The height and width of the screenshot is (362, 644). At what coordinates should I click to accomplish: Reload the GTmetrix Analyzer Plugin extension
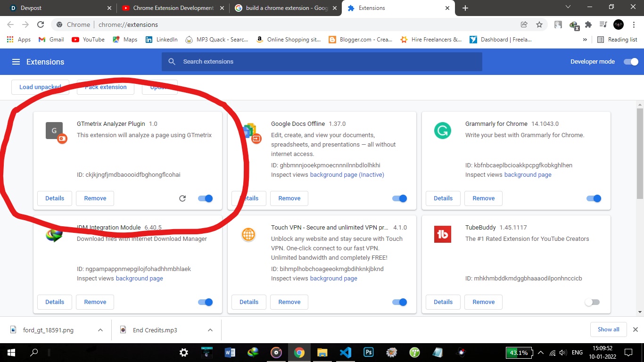click(182, 198)
